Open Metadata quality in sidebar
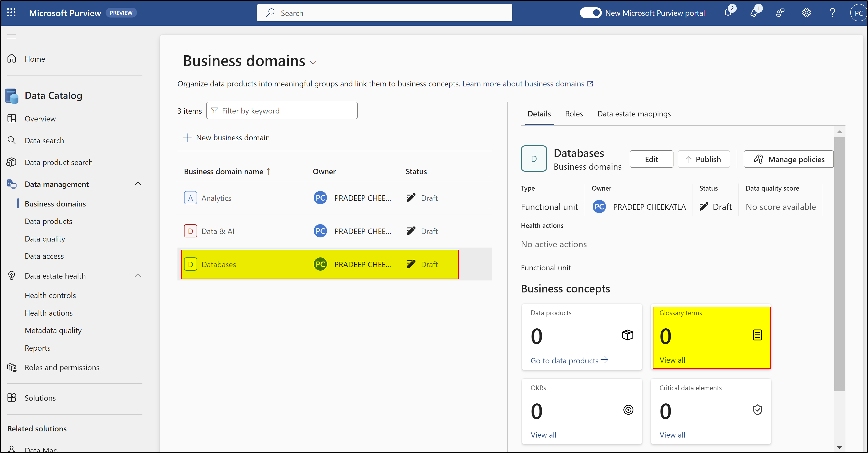 (53, 330)
